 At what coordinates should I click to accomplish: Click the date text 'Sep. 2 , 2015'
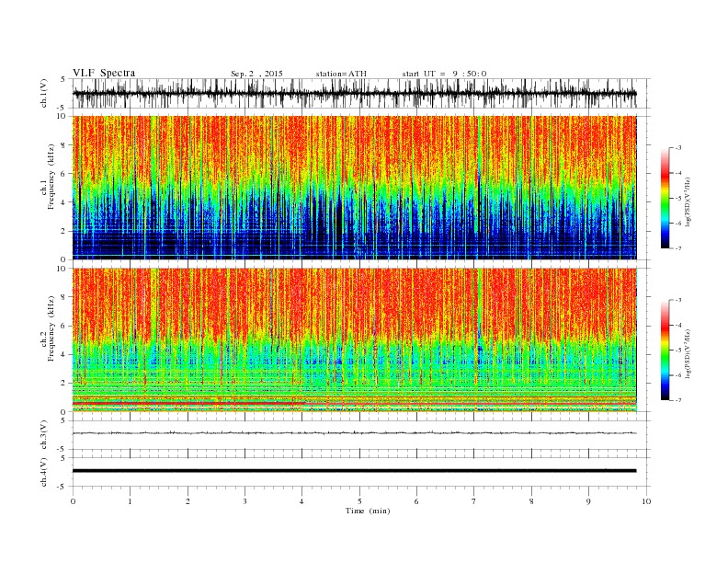pyautogui.click(x=256, y=74)
